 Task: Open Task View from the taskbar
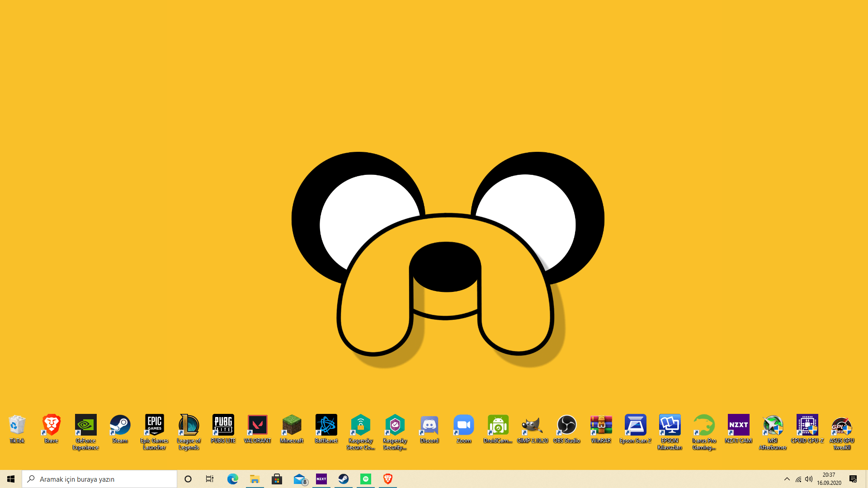pyautogui.click(x=210, y=479)
